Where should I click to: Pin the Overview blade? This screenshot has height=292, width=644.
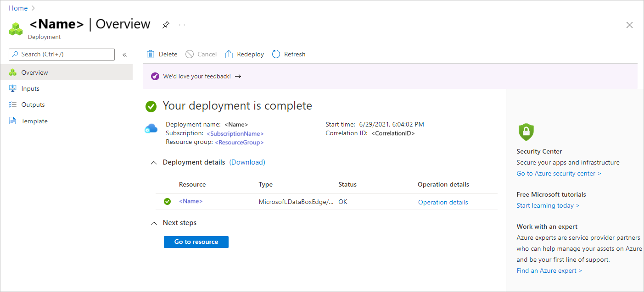pyautogui.click(x=166, y=25)
